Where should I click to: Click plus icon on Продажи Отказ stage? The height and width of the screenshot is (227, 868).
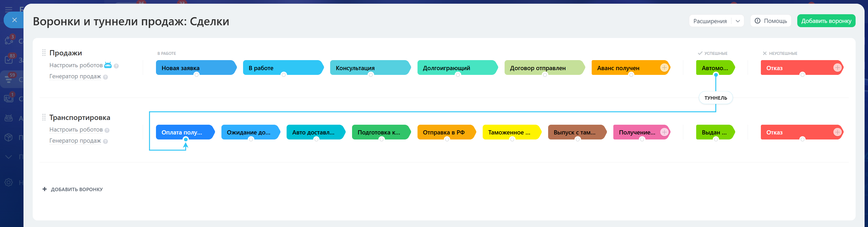pos(837,68)
